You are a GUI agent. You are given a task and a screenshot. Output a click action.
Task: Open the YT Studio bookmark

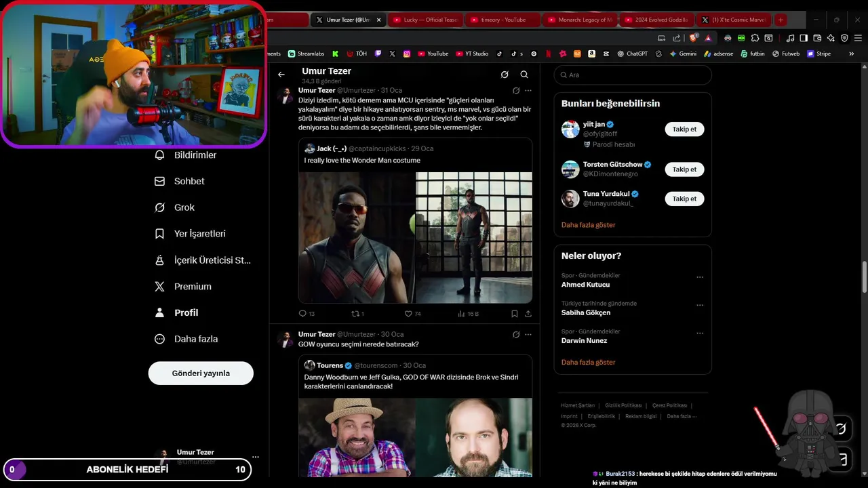tap(472, 54)
